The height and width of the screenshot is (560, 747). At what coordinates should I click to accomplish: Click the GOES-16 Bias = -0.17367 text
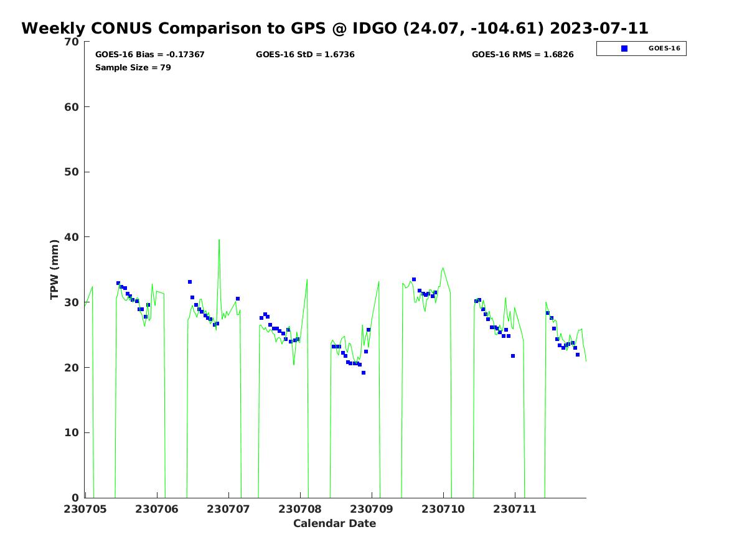pyautogui.click(x=150, y=55)
